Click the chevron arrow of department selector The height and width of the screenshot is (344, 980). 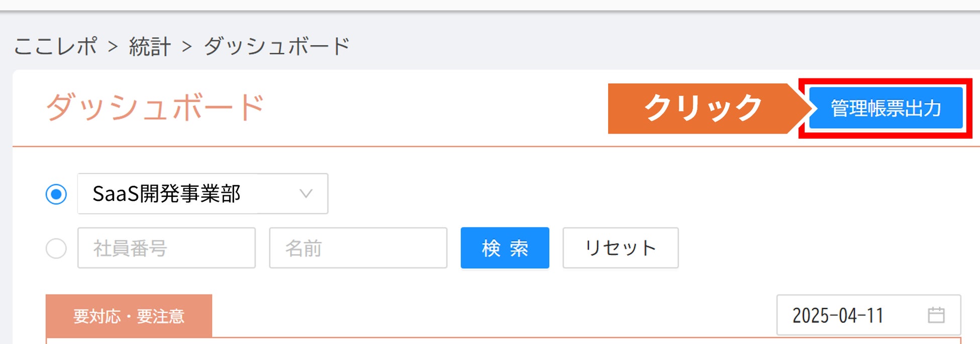coord(306,194)
